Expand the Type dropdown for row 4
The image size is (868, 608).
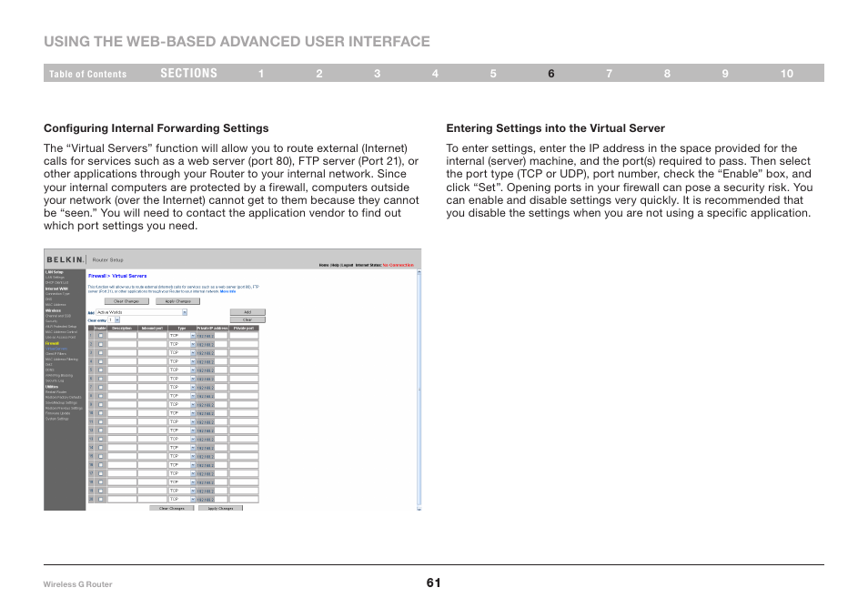[182, 361]
